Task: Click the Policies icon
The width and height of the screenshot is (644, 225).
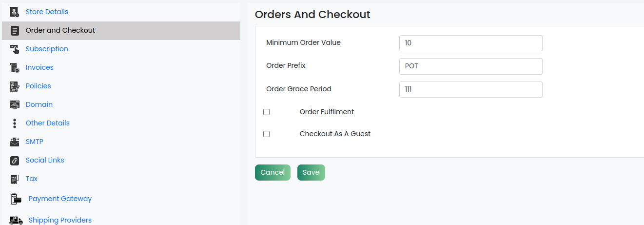Action: click(x=15, y=86)
